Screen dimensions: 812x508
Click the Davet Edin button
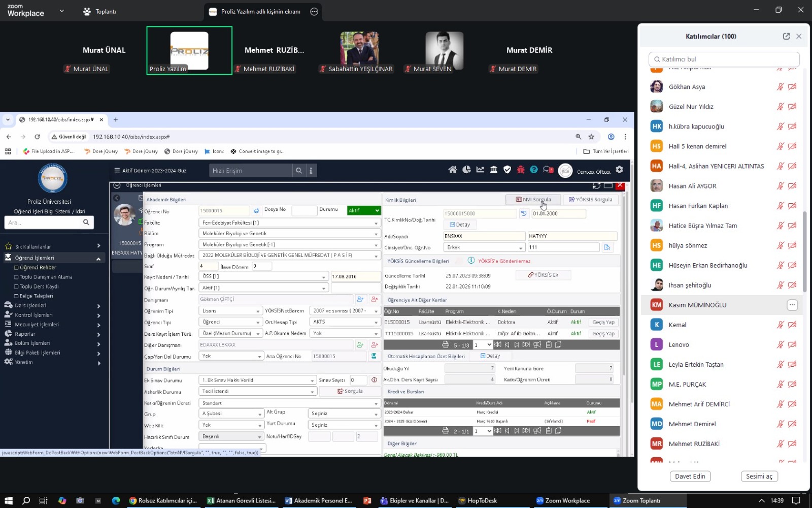690,477
